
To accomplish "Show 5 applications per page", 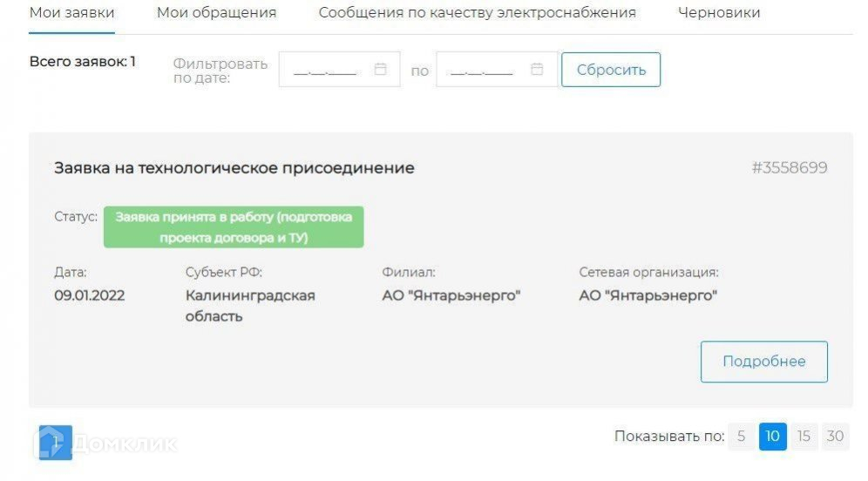I will click(741, 437).
